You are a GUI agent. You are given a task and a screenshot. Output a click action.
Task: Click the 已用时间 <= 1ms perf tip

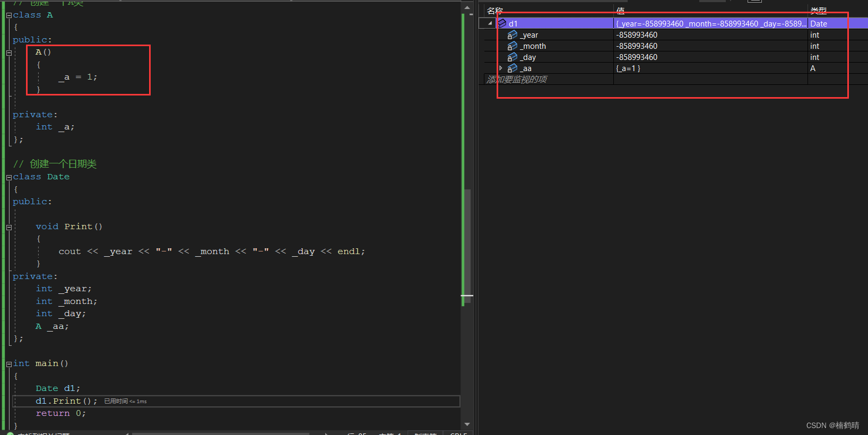tap(125, 402)
